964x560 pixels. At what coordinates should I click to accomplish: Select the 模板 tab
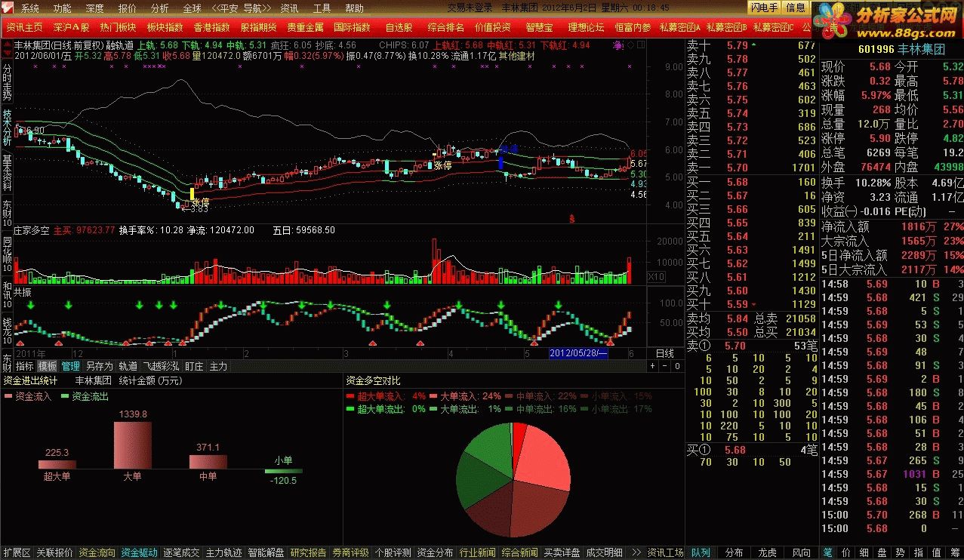pos(48,366)
